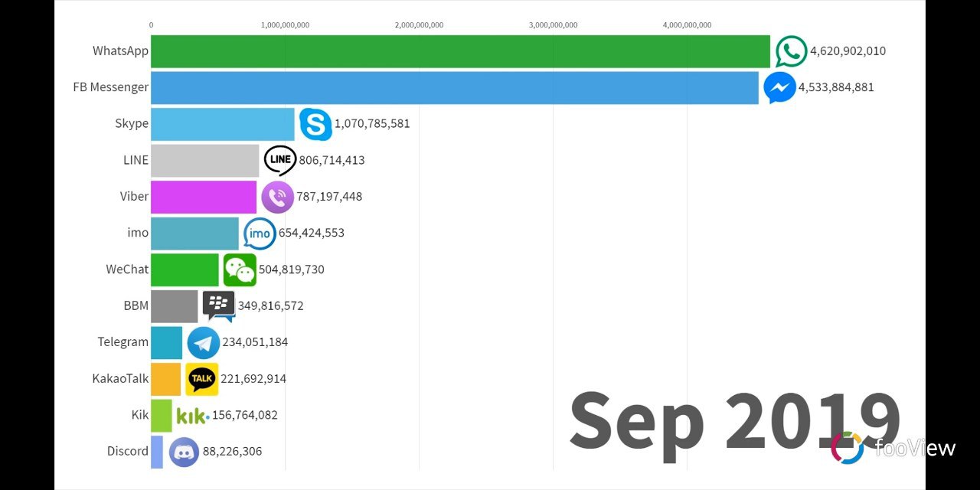This screenshot has height=490, width=980.
Task: Click the value 504,819,730
Action: pos(292,269)
